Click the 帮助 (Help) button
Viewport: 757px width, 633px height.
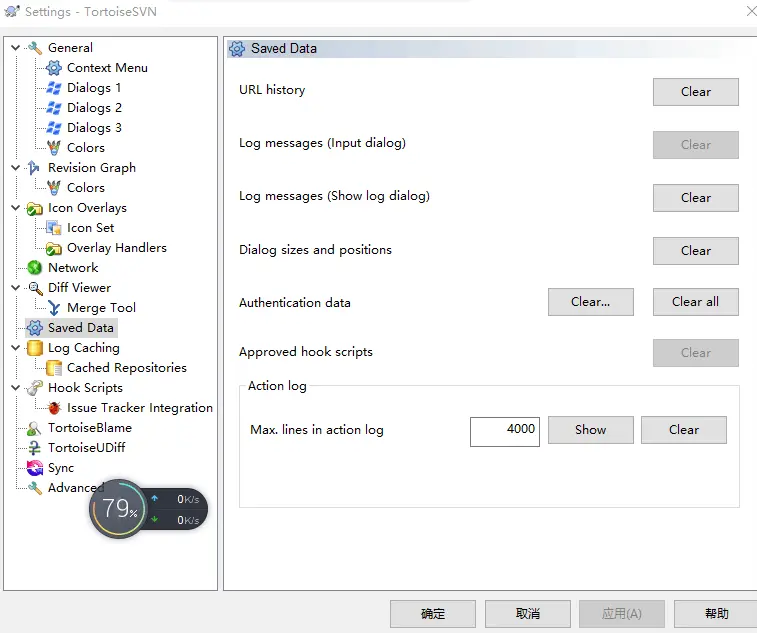click(x=716, y=614)
